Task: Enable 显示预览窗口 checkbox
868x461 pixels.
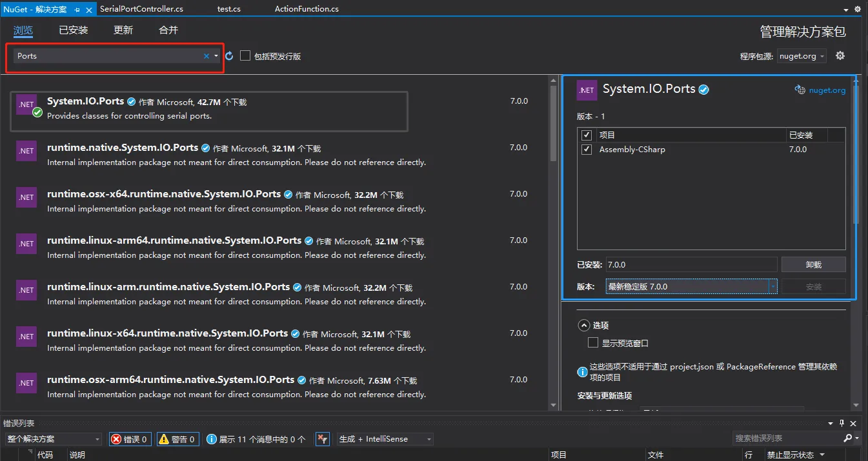Action: [x=593, y=343]
